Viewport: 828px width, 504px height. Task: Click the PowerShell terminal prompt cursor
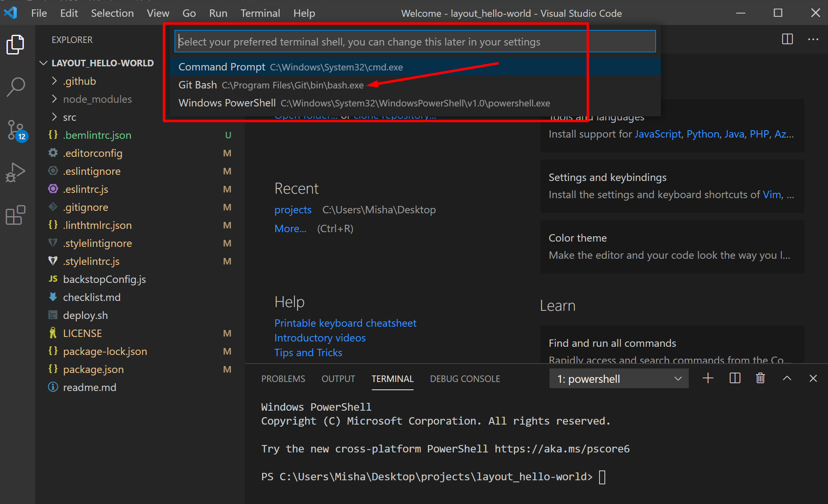(x=602, y=477)
